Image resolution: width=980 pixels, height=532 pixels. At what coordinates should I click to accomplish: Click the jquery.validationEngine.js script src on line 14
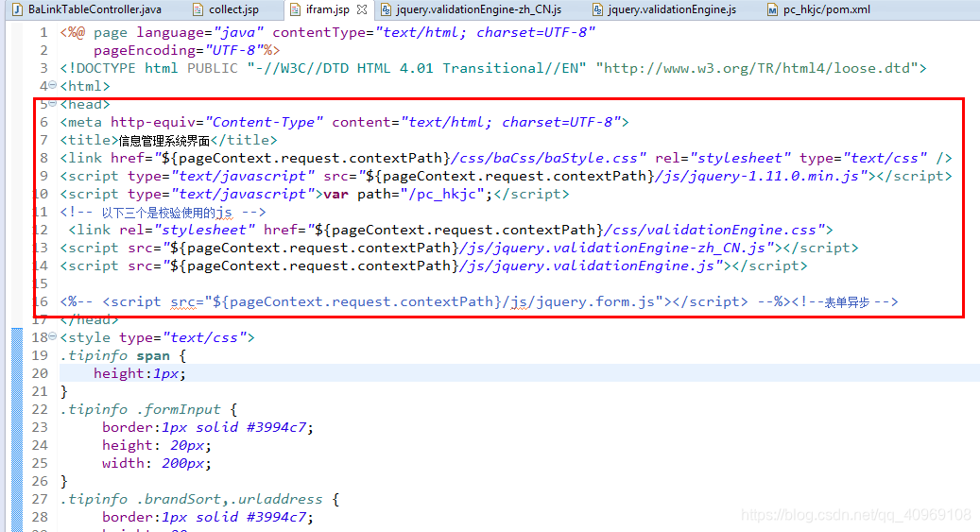click(x=425, y=266)
